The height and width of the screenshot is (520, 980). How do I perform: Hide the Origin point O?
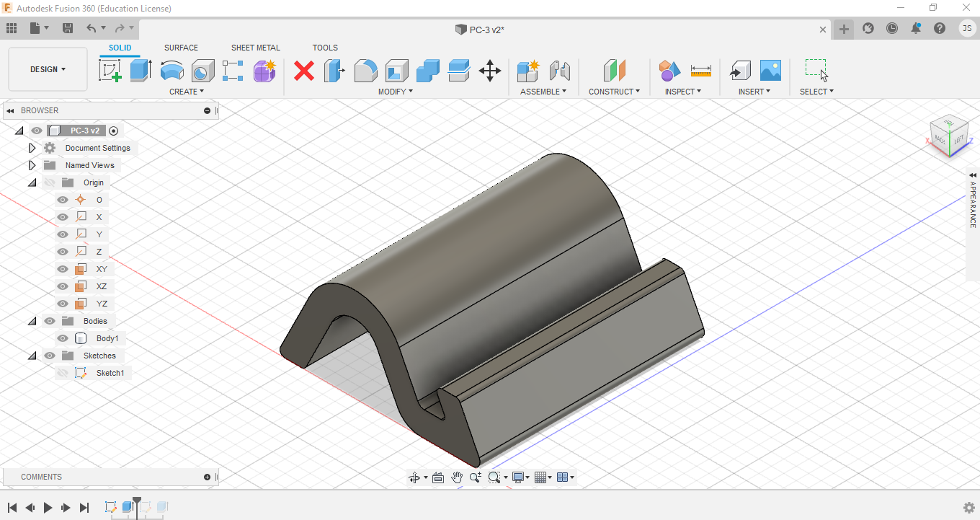point(63,200)
